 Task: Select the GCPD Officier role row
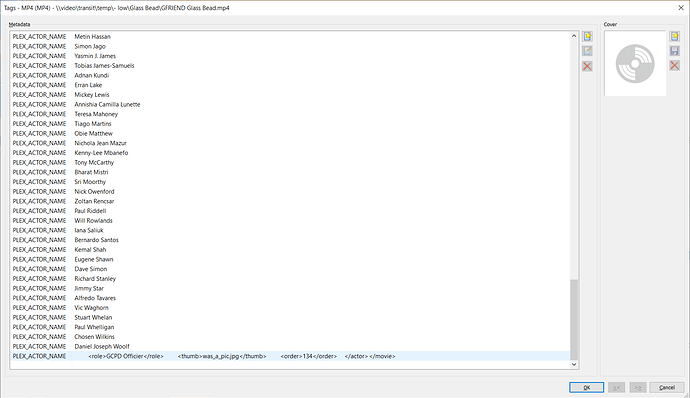coord(290,356)
